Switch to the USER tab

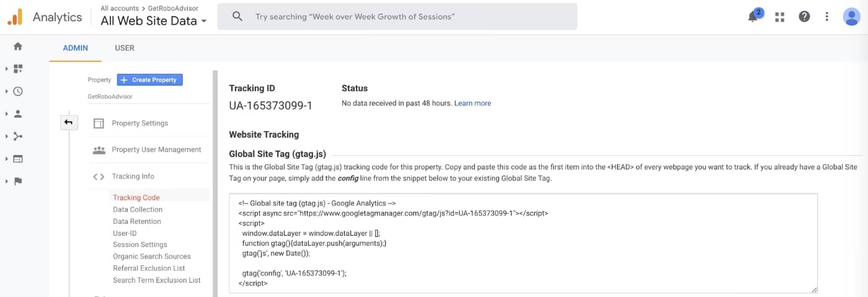pos(125,48)
